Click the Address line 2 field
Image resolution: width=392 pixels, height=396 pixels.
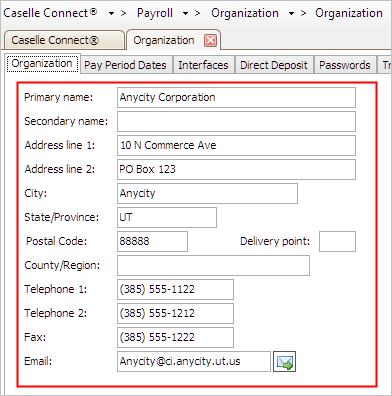tap(236, 169)
